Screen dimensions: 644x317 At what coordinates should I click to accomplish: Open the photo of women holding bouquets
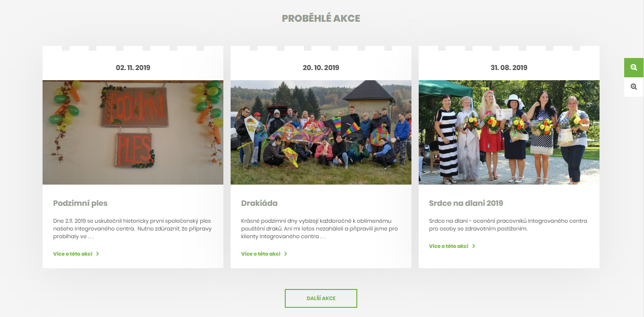[x=509, y=132]
